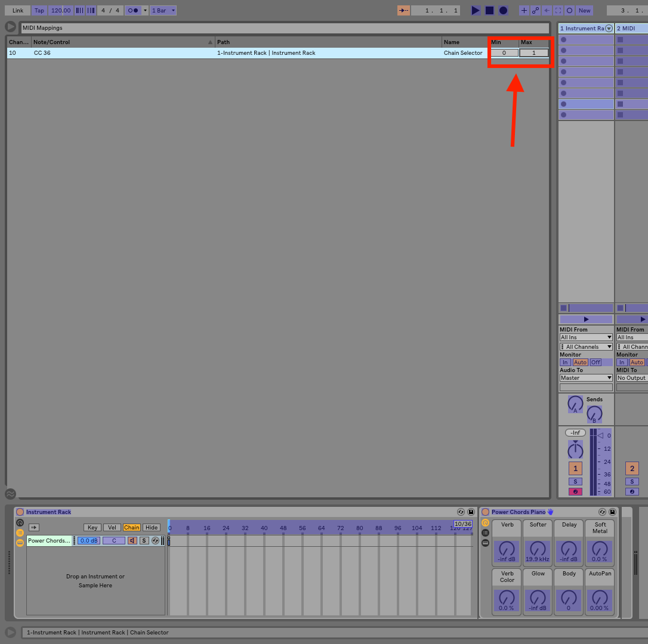Screen dimensions: 648x644
Task: Click the Chain select editor button
Action: click(131, 528)
